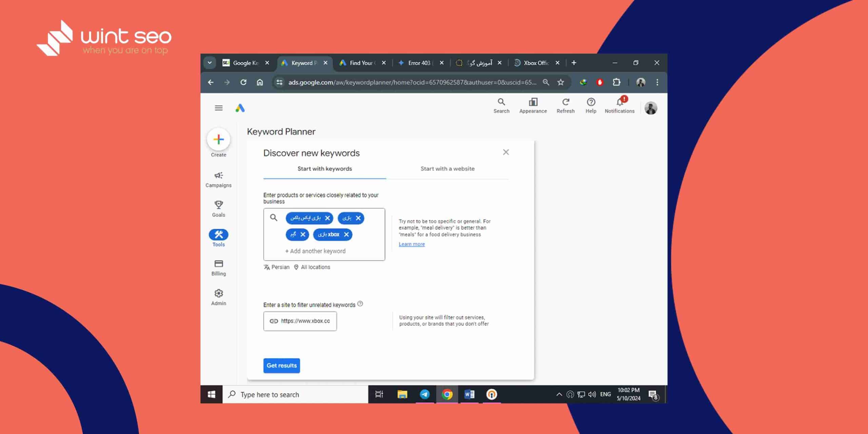
Task: Close the Error 403 browser tab
Action: tap(441, 63)
